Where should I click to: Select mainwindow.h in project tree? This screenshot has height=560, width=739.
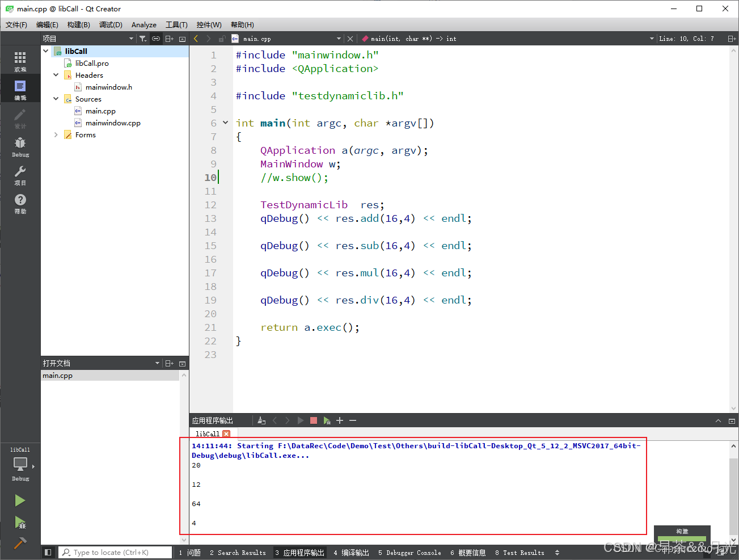point(108,87)
